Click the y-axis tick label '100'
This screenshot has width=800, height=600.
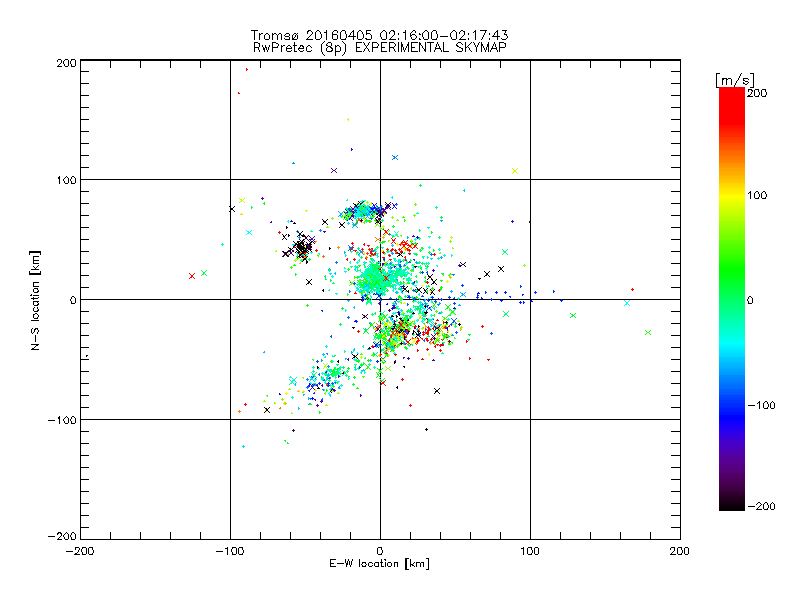click(66, 180)
